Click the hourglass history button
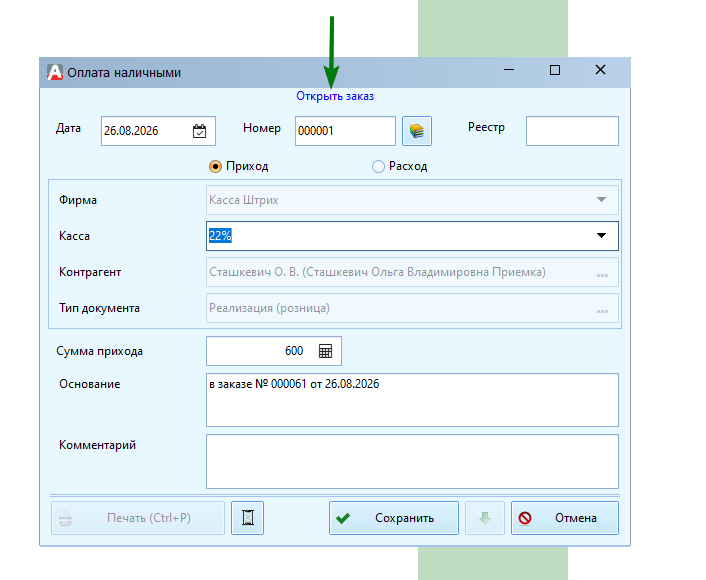Screen dimensions: 706x580 (x=247, y=518)
